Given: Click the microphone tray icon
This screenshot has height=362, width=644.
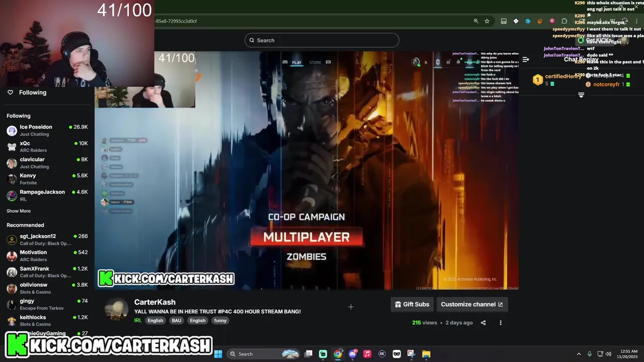Looking at the screenshot, I should pos(589,354).
